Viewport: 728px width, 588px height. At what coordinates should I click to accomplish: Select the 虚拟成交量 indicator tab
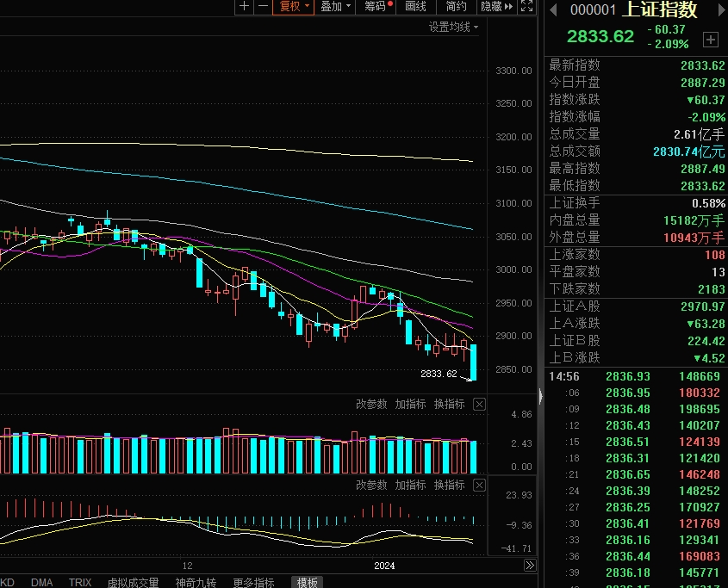coord(133,583)
